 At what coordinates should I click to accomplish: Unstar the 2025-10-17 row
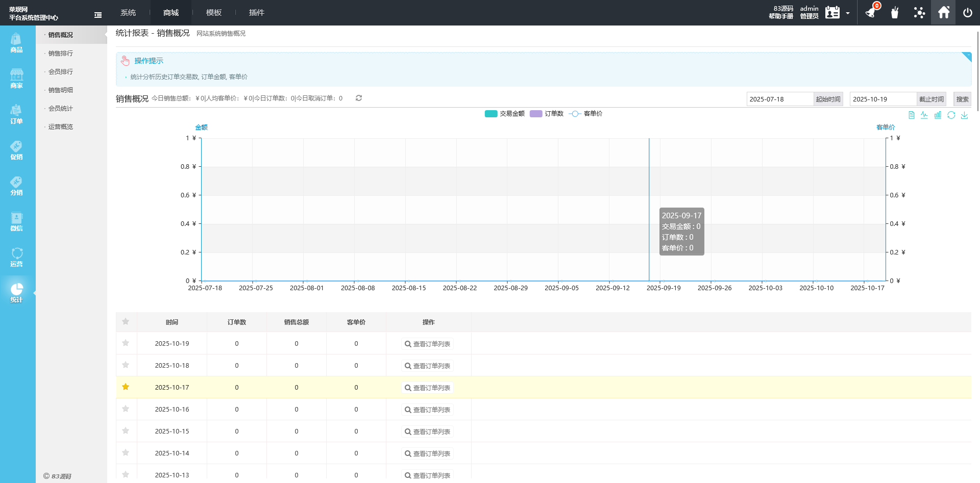pyautogui.click(x=126, y=387)
